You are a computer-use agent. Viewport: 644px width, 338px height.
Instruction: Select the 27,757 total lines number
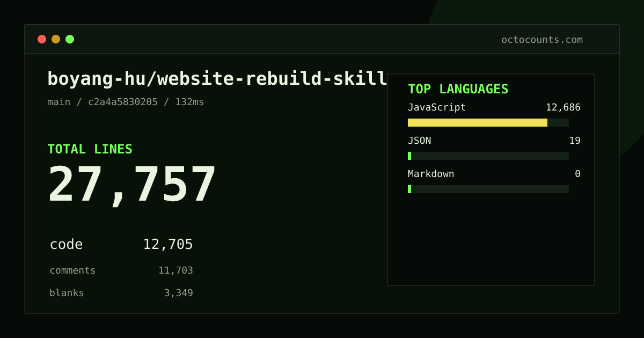(x=132, y=184)
